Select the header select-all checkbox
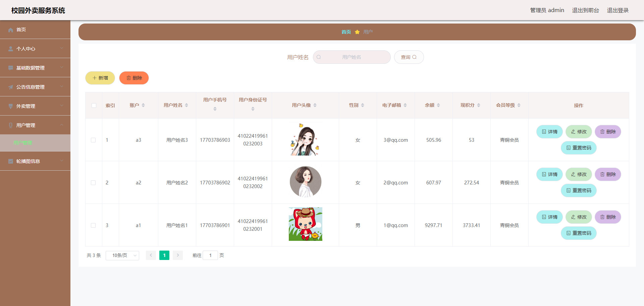The height and width of the screenshot is (306, 644). (x=94, y=105)
